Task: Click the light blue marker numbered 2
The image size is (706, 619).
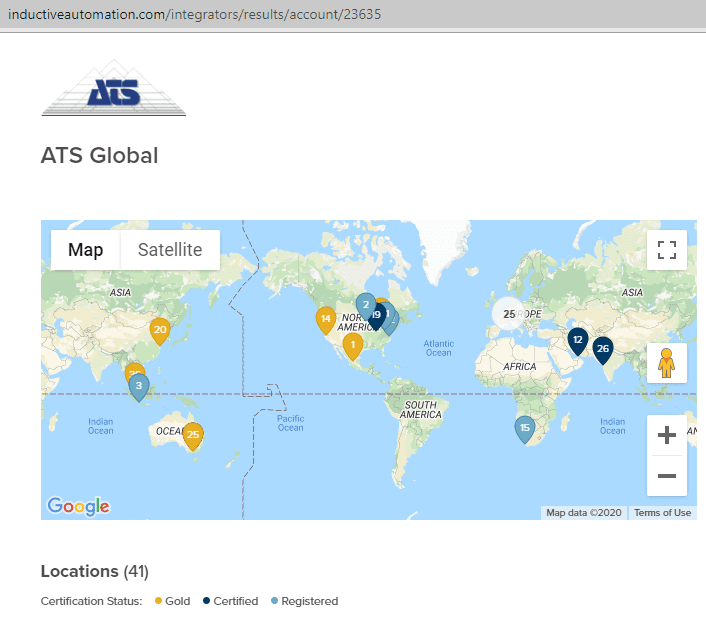Action: [x=365, y=303]
